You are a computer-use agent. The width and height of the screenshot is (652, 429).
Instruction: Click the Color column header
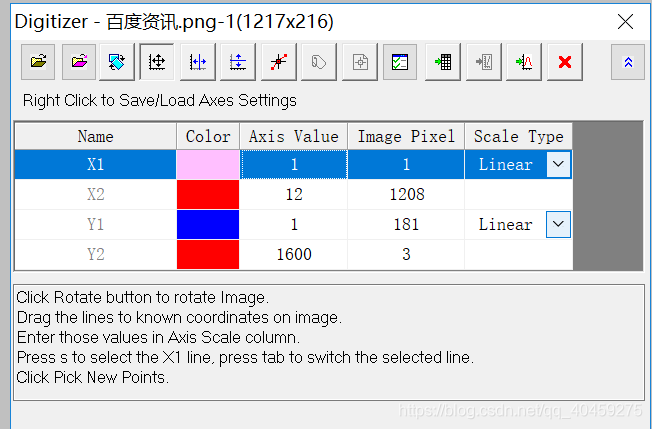tap(208, 136)
